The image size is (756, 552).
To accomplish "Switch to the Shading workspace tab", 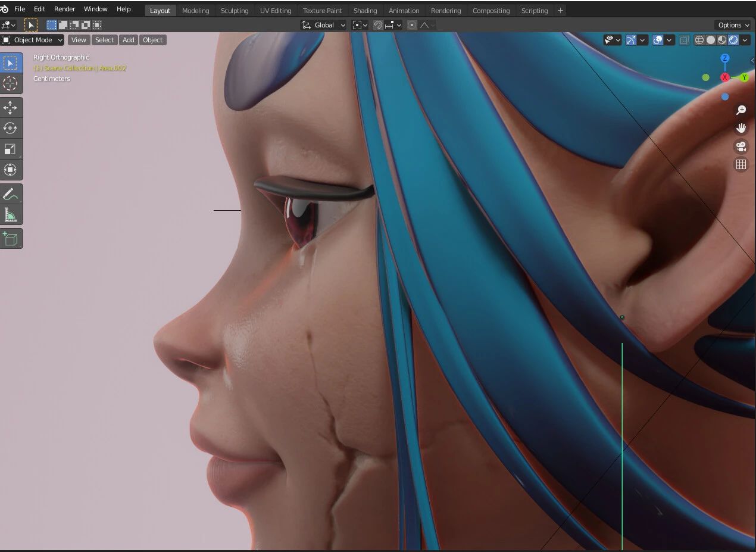I will click(x=365, y=11).
